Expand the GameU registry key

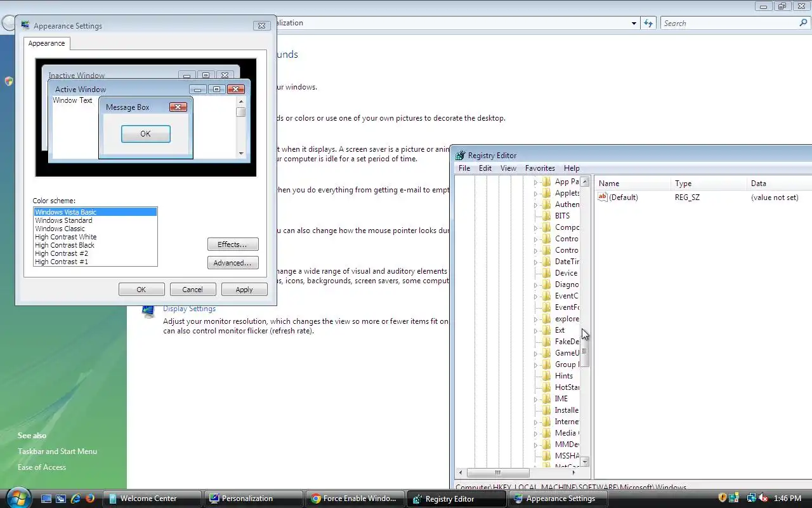coord(535,354)
